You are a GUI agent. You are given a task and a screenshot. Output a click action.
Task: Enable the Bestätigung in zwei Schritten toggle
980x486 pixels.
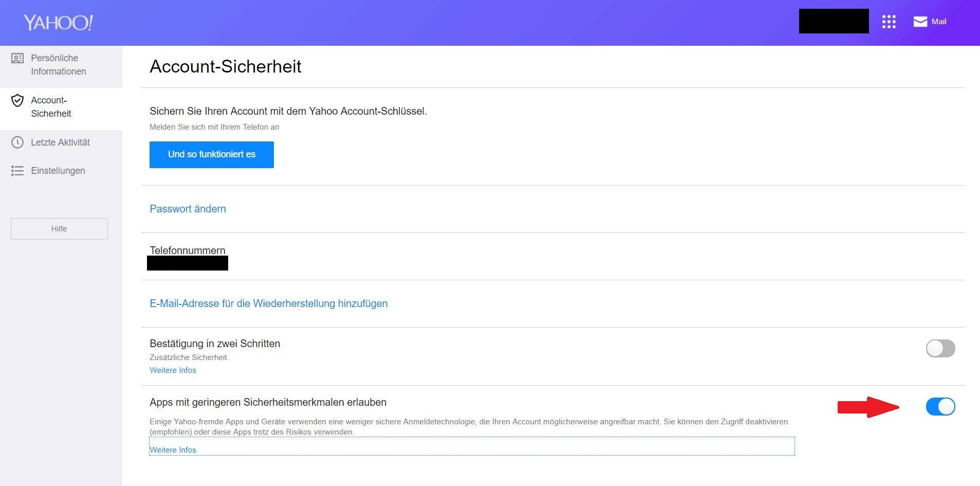coord(940,349)
